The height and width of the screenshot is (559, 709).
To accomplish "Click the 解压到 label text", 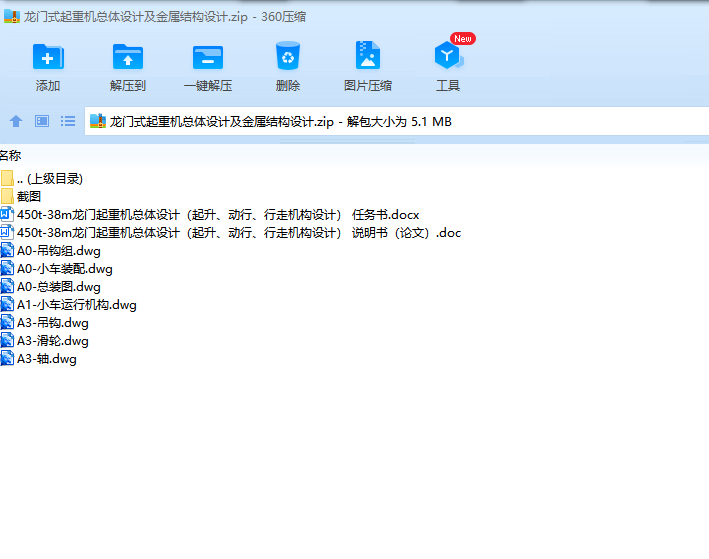I will pyautogui.click(x=128, y=85).
